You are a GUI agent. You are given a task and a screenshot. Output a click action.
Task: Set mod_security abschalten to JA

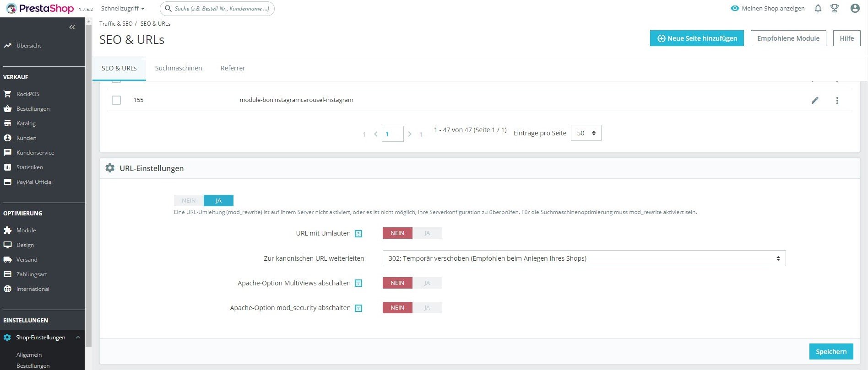click(427, 308)
